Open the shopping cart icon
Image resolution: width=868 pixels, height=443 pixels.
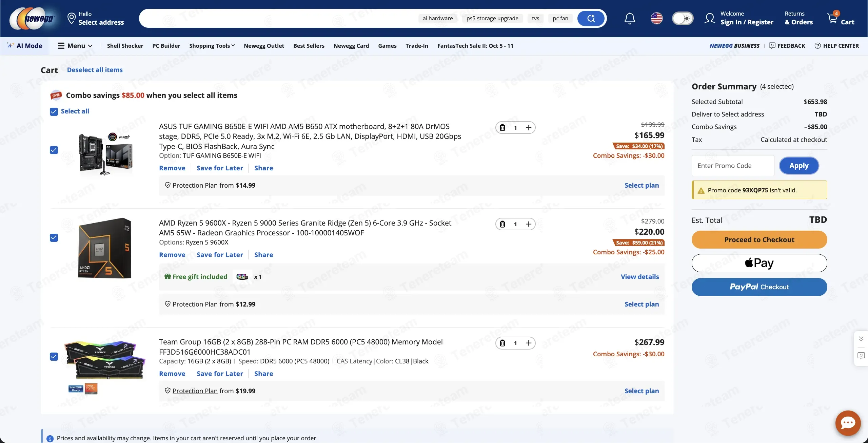click(832, 18)
